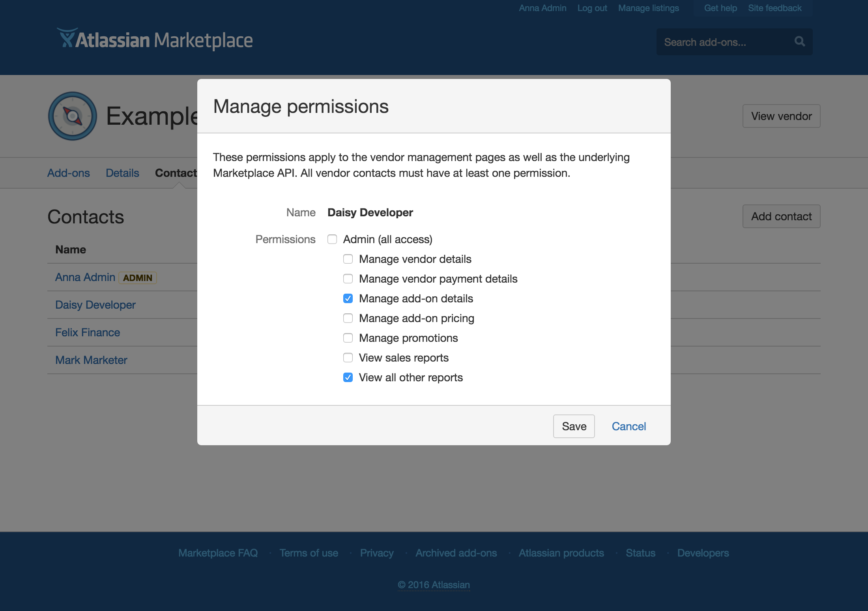Screen dimensions: 868x611
Task: Check Manage vendor payment details permission
Action: click(348, 279)
